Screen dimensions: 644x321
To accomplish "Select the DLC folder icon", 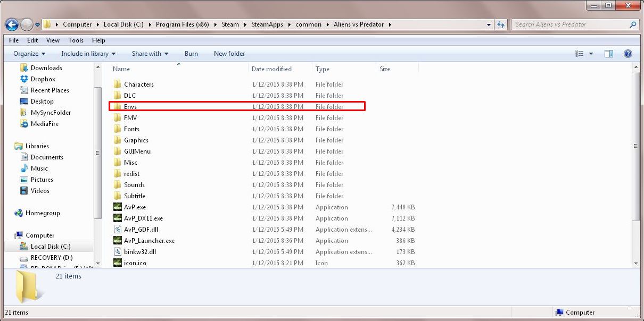I will [118, 96].
